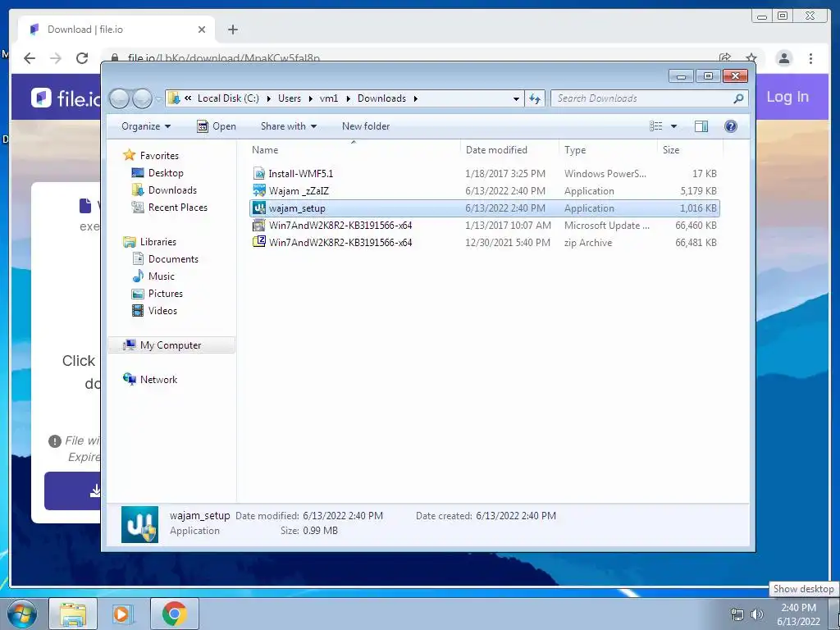Close the Download | file.io tab

tap(202, 30)
